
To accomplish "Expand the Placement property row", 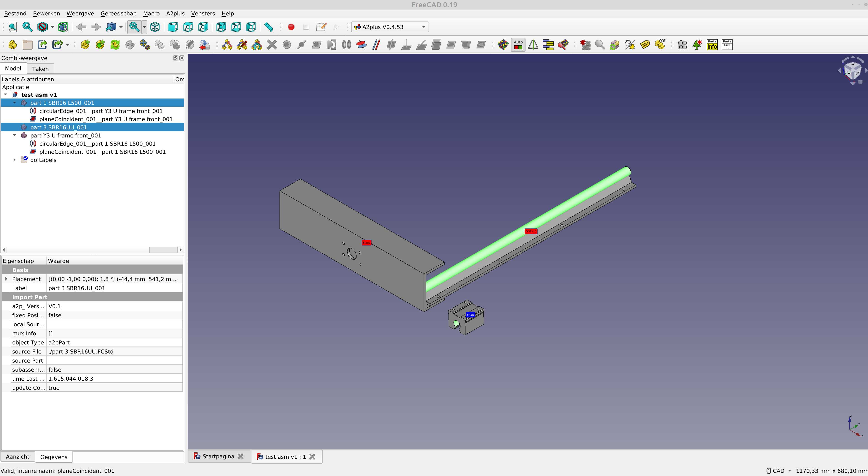I will [6, 279].
